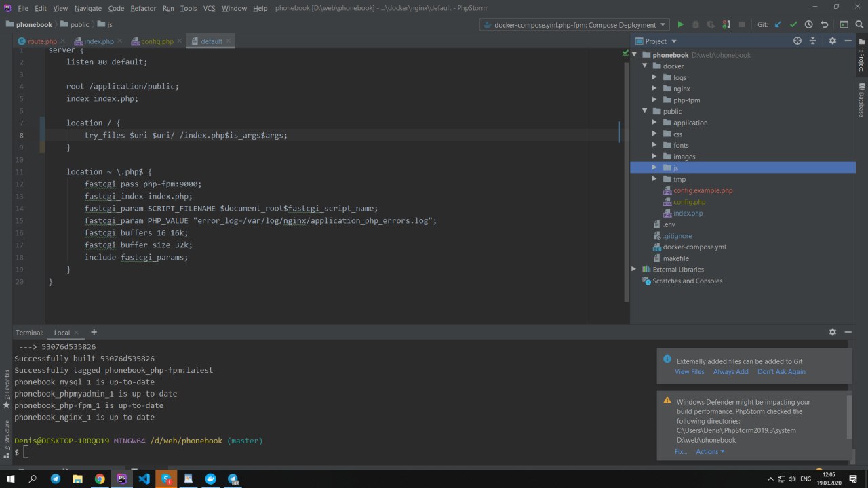Click line 8 try_files in editor
Screen dimensions: 868x488
click(186, 135)
